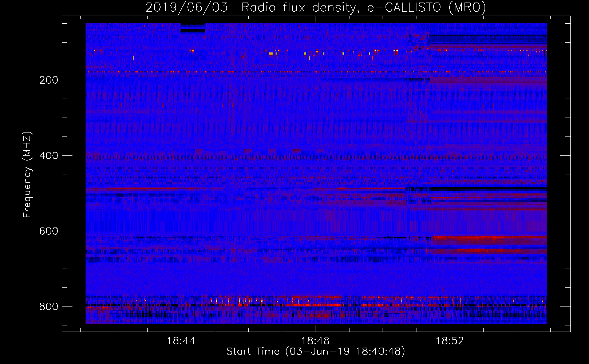Click the 'Start Time (03-Jun-19 18:40:48)' label
The image size is (589, 364).
tap(316, 352)
